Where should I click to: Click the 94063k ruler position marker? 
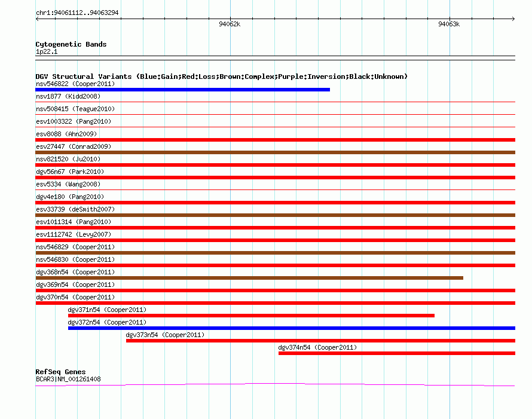coord(449,24)
